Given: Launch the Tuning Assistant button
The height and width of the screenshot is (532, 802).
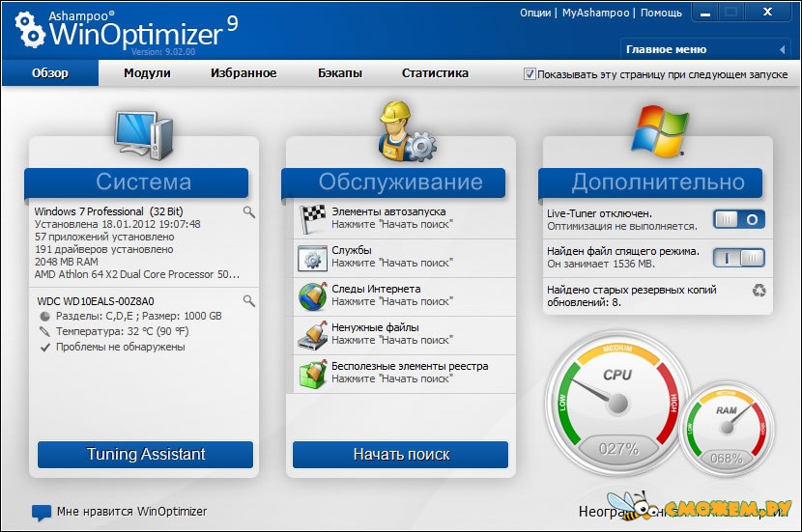Looking at the screenshot, I should coord(145,455).
